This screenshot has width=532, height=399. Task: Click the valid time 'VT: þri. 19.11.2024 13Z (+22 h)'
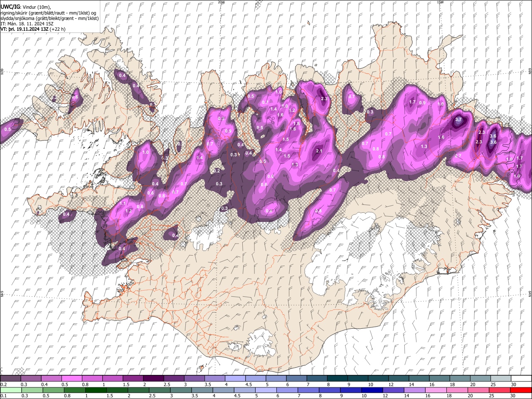tap(33, 29)
